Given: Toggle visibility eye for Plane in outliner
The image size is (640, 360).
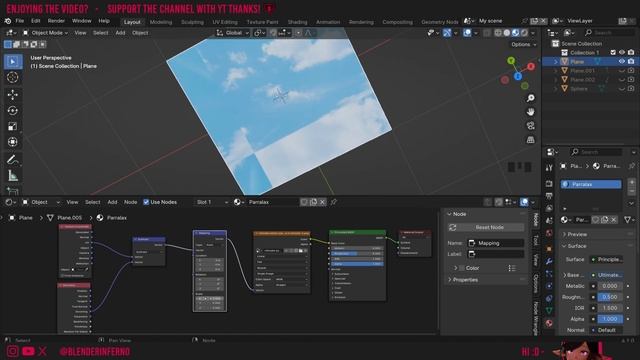Looking at the screenshot, I should click(x=622, y=61).
